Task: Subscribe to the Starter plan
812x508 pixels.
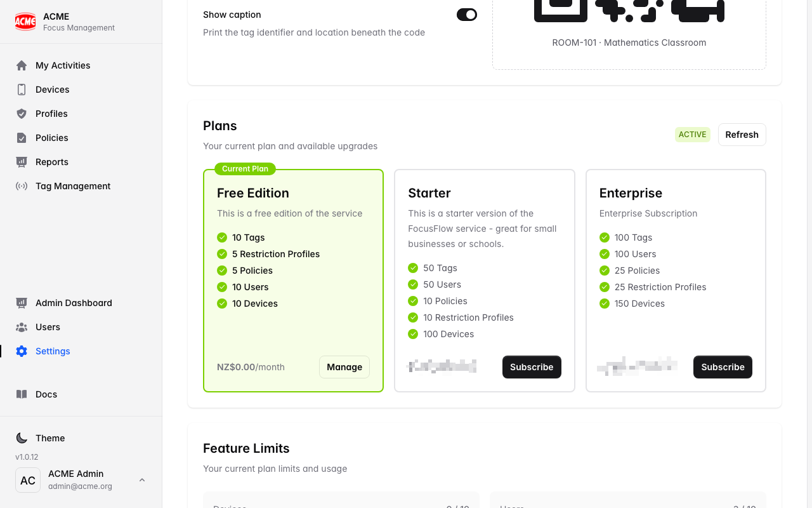Action: [532, 367]
